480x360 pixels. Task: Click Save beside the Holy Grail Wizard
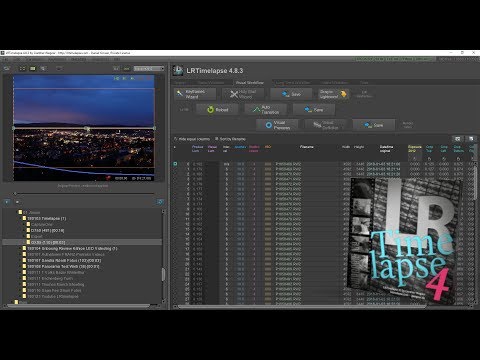tap(291, 94)
